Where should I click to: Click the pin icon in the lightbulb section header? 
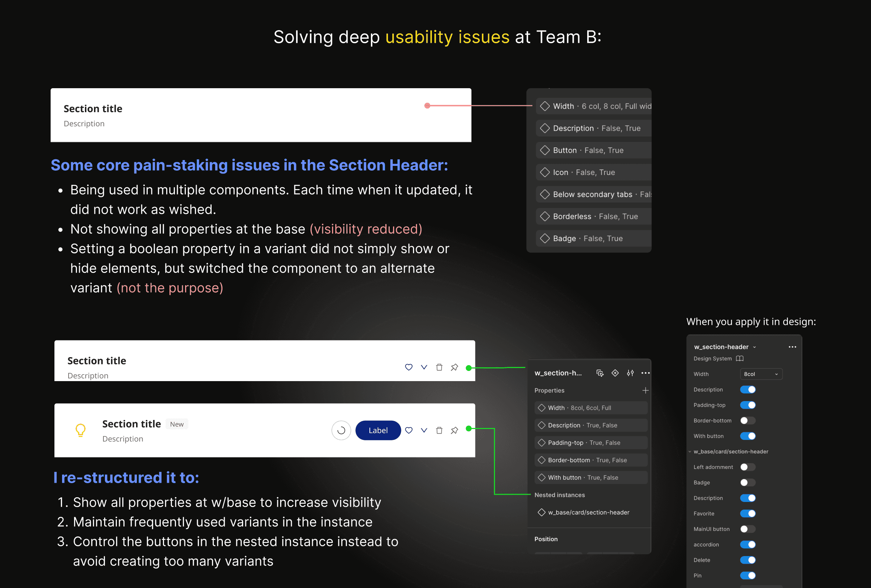[454, 430]
